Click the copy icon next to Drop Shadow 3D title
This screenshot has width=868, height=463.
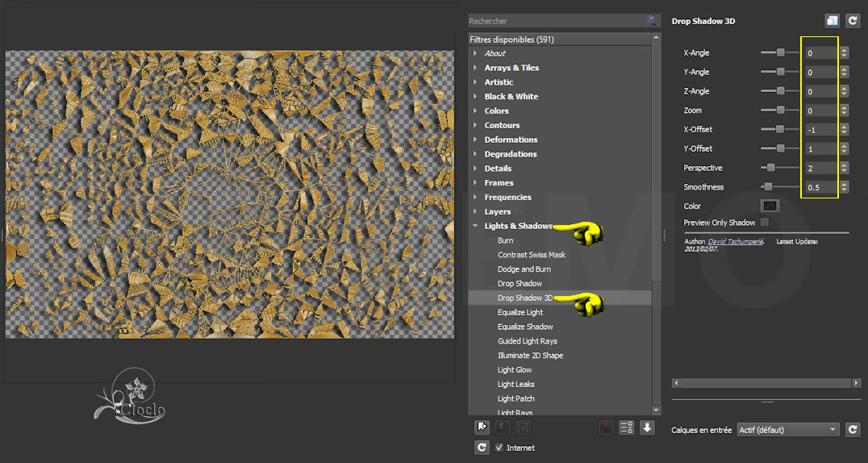click(832, 21)
